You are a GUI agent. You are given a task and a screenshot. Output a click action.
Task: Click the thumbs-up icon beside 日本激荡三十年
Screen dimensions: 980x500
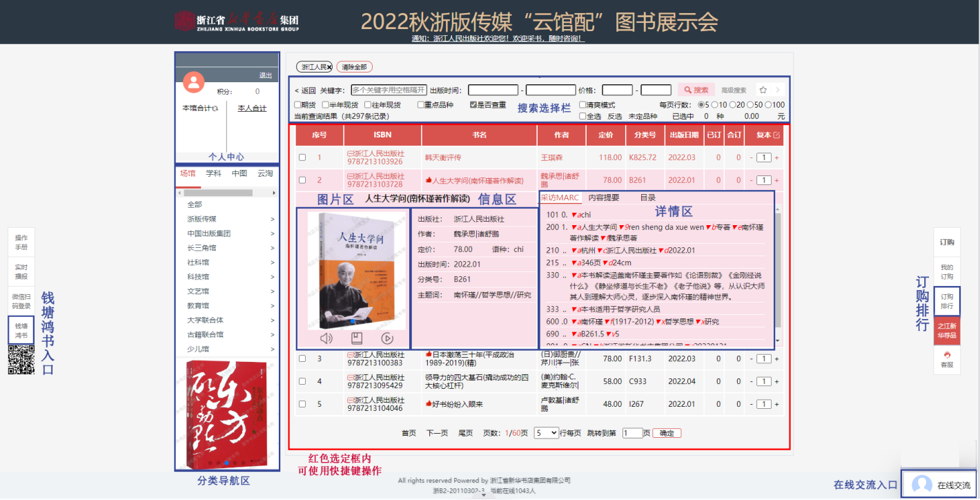(429, 354)
